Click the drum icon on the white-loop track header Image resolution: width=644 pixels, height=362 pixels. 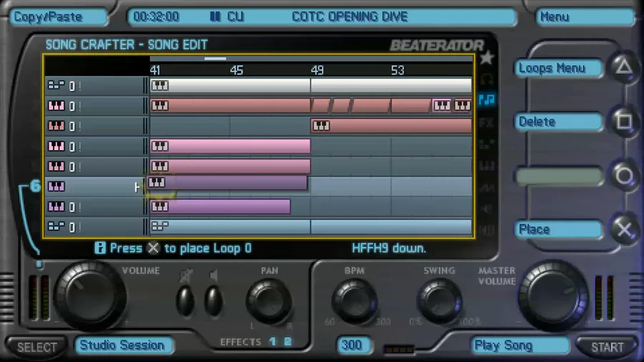tap(56, 85)
